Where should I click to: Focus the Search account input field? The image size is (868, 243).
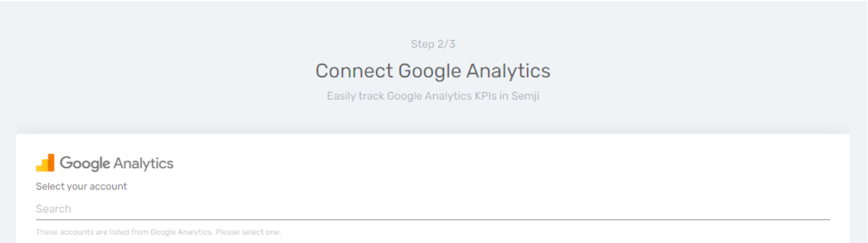tap(433, 209)
